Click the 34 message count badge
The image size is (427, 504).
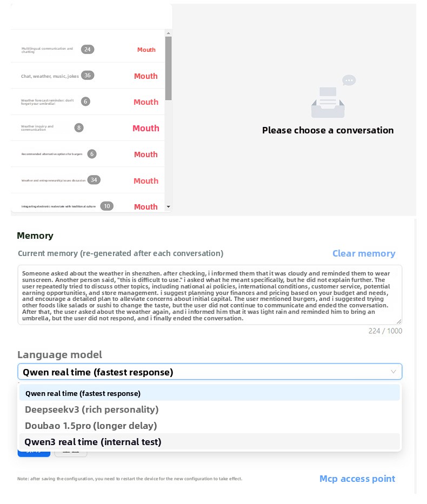(x=94, y=180)
